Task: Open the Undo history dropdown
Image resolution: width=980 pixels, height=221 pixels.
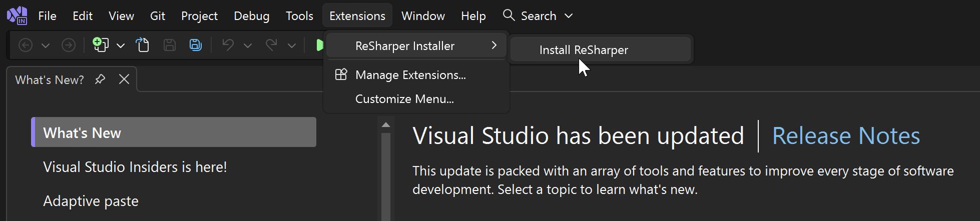Action: [x=247, y=45]
